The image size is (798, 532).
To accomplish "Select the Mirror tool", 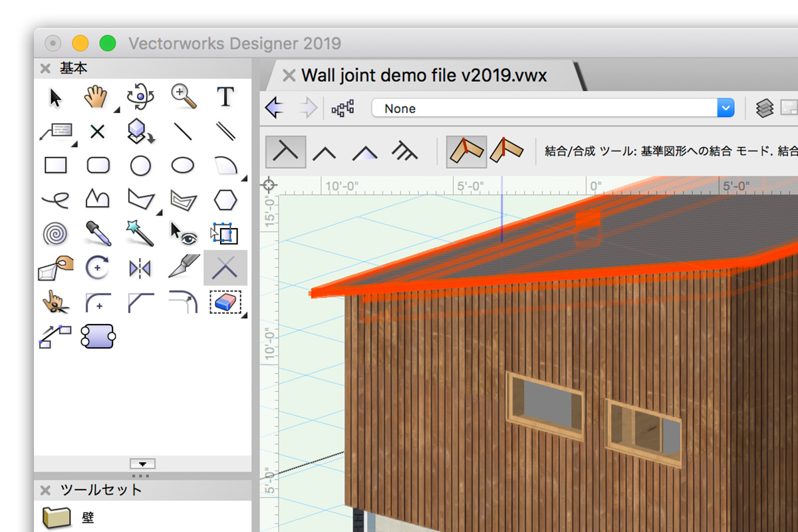I will click(x=140, y=268).
